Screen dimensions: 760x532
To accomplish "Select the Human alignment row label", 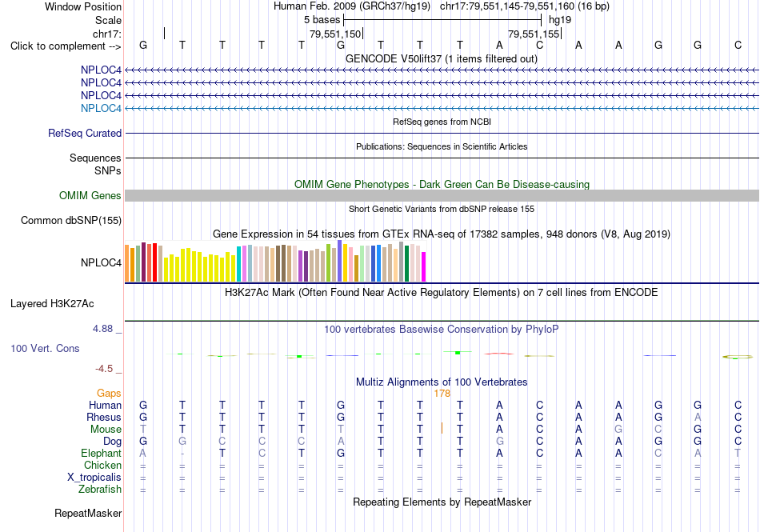I will pos(105,405).
